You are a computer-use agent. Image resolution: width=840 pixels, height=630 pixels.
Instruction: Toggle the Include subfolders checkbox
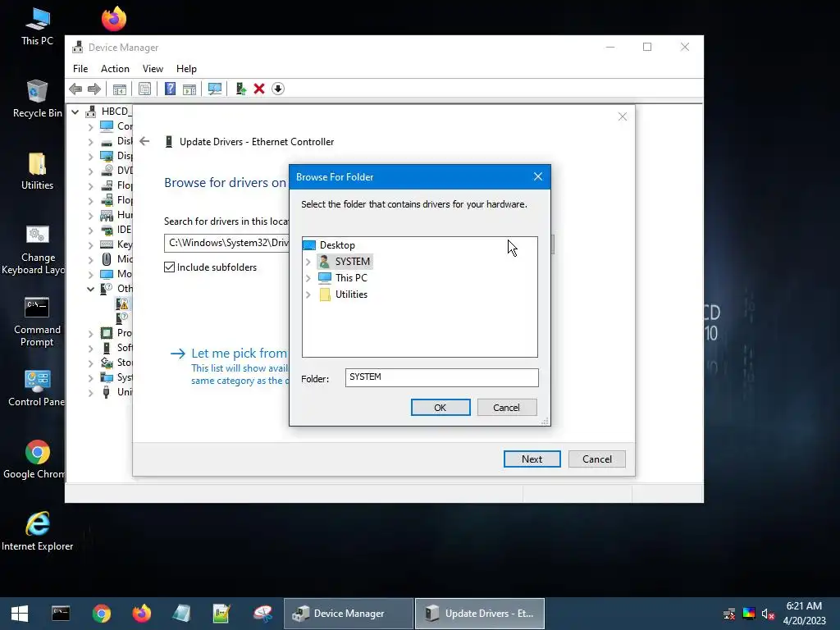tap(169, 267)
